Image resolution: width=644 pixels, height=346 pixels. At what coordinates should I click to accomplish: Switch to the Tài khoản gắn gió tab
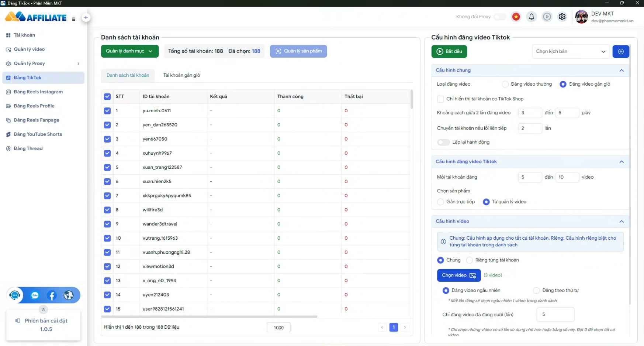(181, 75)
